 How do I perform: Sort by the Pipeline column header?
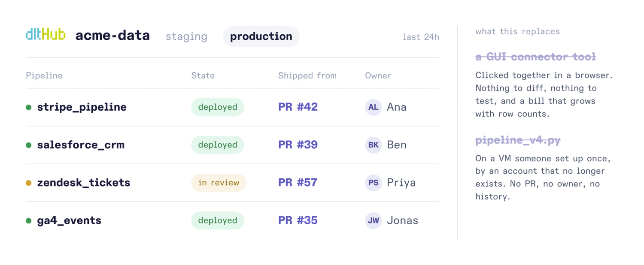tap(44, 75)
